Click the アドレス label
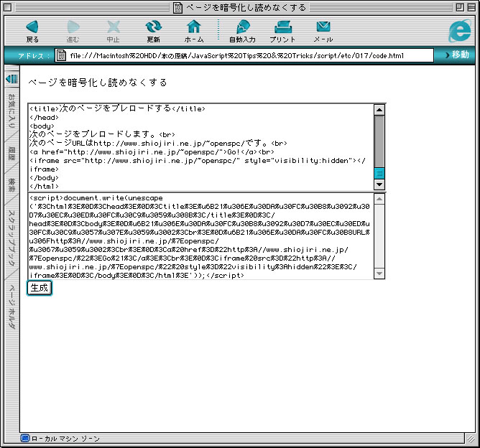This screenshot has width=480, height=448. [x=33, y=56]
